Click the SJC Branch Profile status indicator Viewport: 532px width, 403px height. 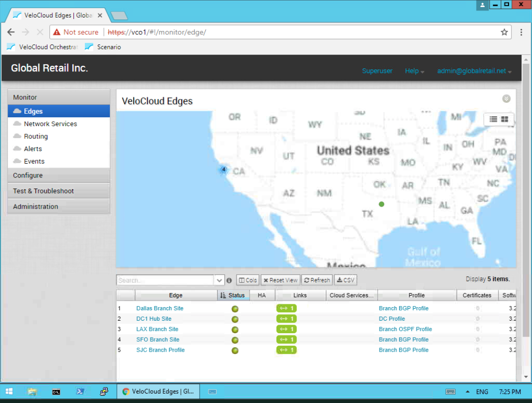tap(235, 351)
